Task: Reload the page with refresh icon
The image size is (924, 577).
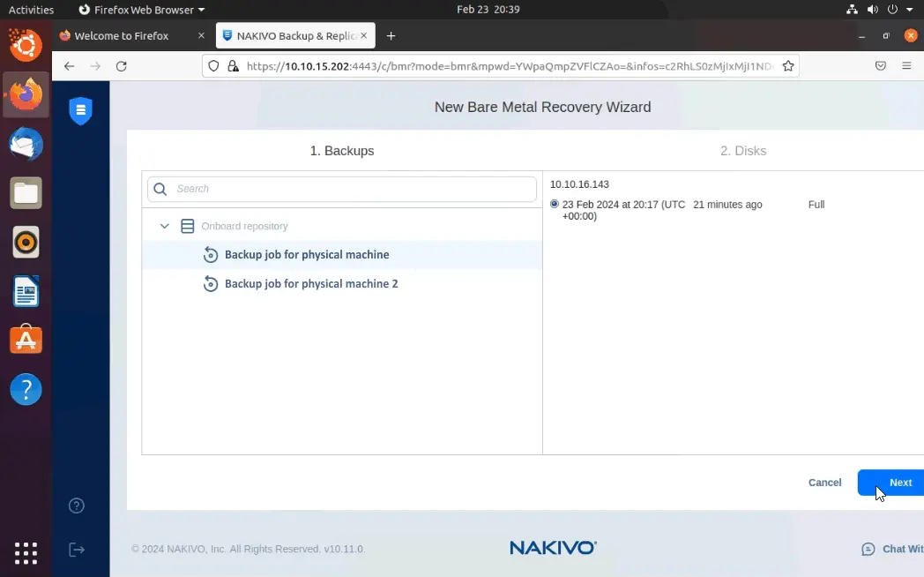Action: click(122, 66)
